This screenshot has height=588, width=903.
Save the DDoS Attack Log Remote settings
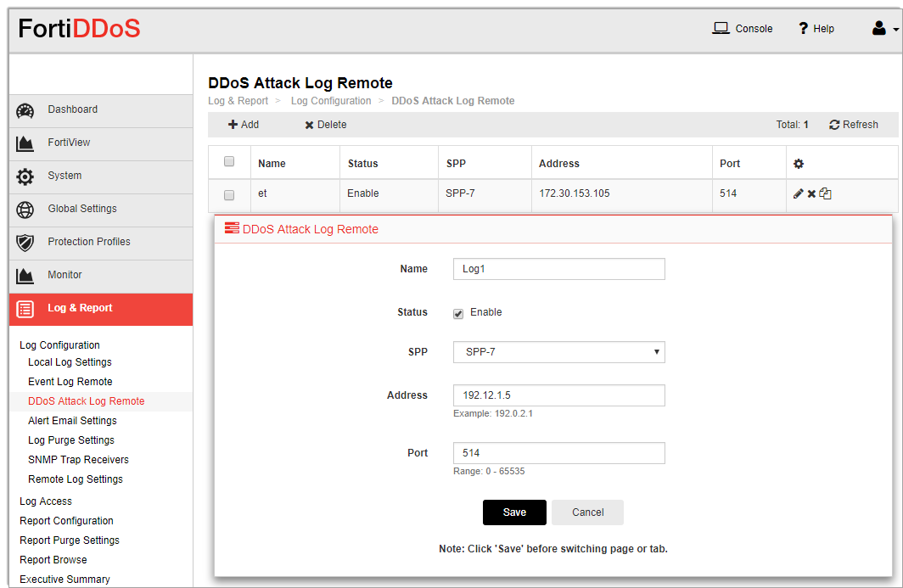pyautogui.click(x=514, y=512)
